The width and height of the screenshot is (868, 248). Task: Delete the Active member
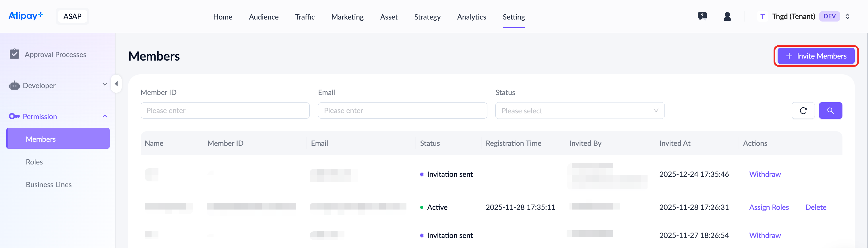(816, 207)
